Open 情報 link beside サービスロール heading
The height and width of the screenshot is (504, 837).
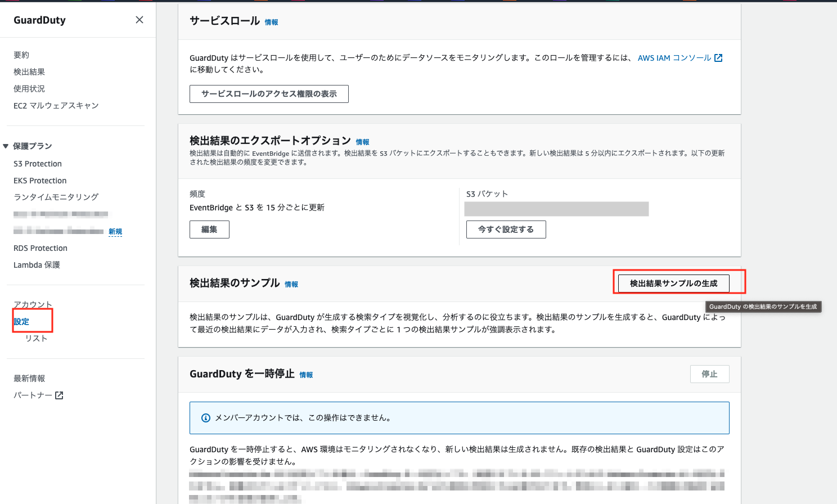[272, 22]
